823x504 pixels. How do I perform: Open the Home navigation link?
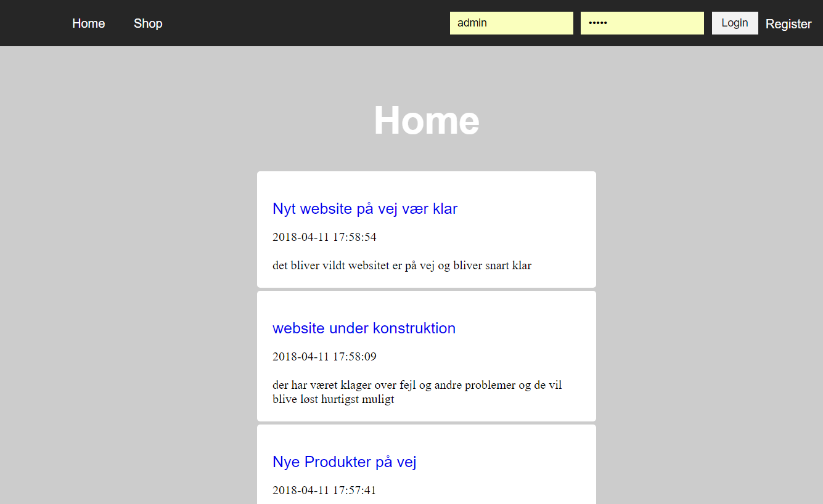click(88, 23)
